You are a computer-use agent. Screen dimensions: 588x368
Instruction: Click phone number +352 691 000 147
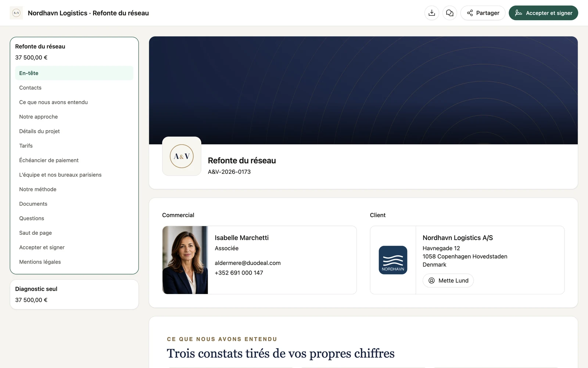[239, 273]
